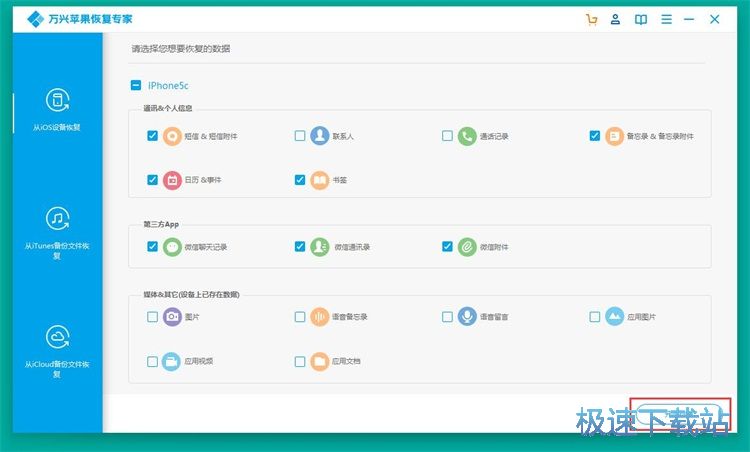Check the 应用图片 checkbox
The image size is (750, 452).
point(595,317)
